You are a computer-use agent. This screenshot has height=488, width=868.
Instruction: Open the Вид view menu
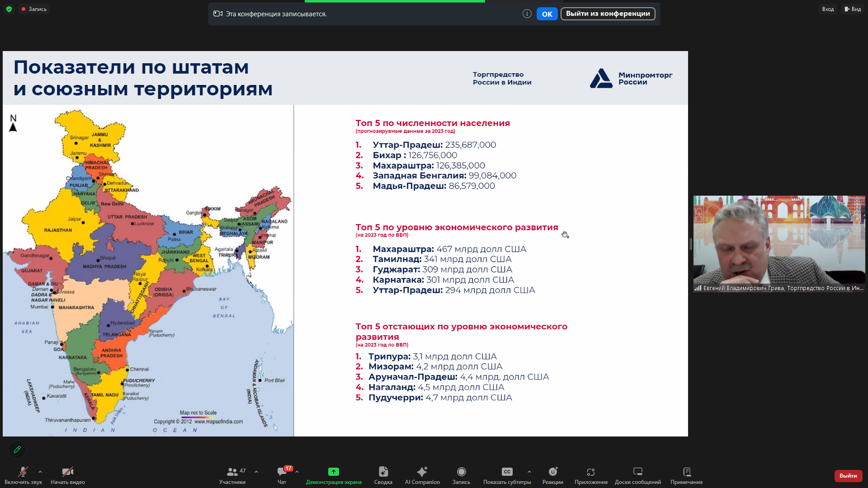coord(853,9)
